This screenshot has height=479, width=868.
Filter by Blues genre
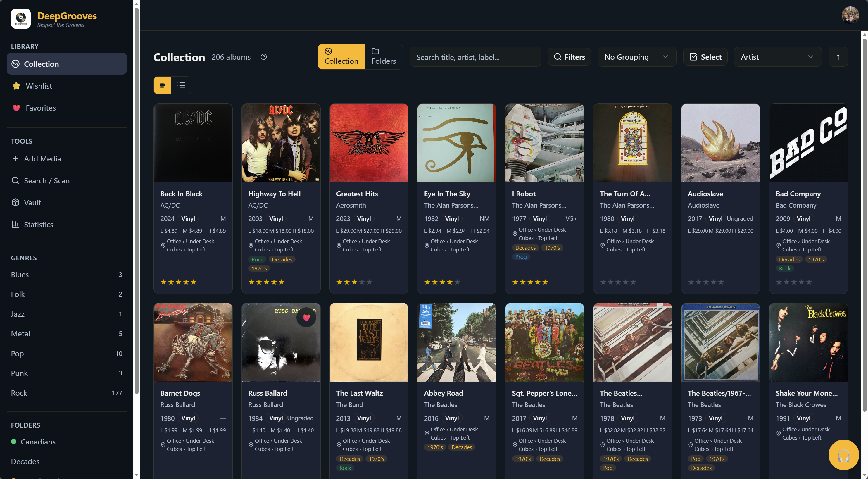click(x=67, y=274)
